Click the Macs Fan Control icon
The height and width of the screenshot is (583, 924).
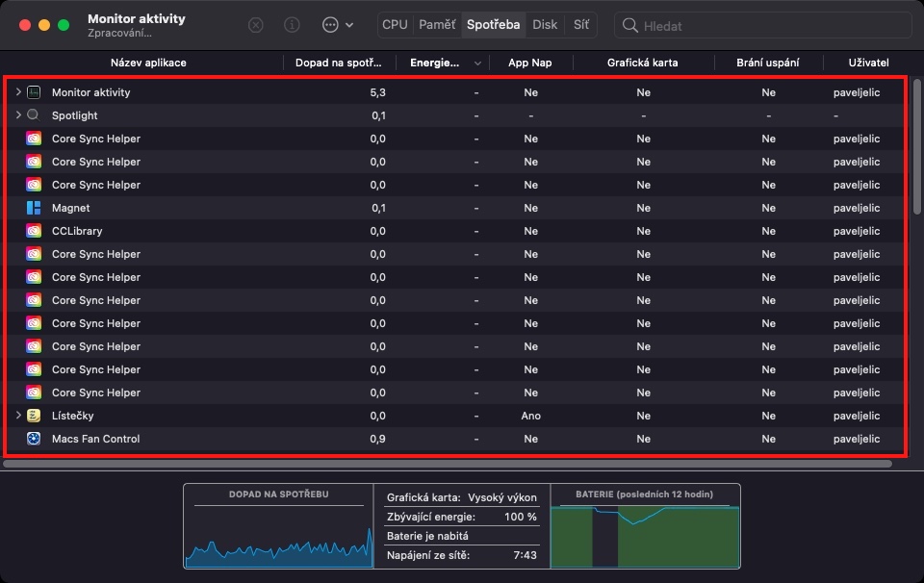coord(34,439)
